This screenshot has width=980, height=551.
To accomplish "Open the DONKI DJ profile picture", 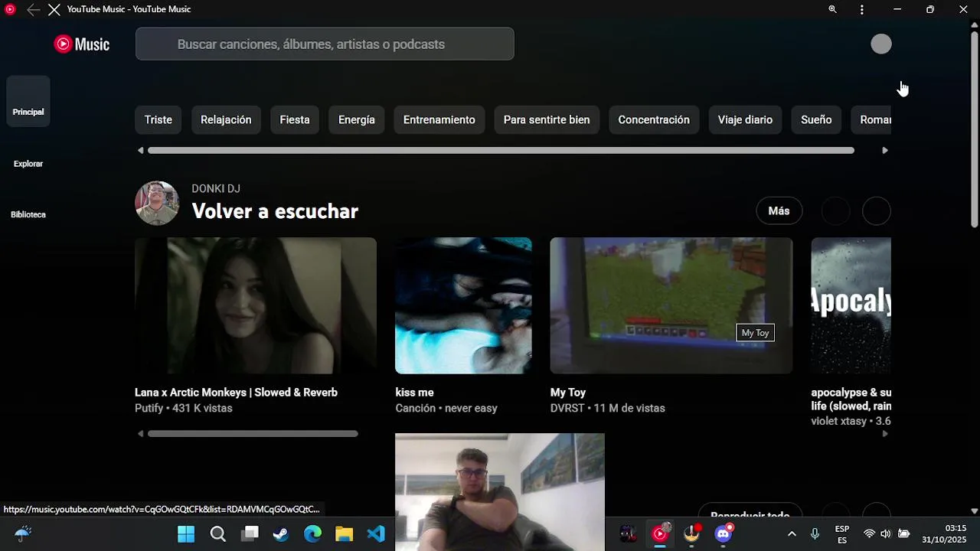I will click(x=157, y=203).
